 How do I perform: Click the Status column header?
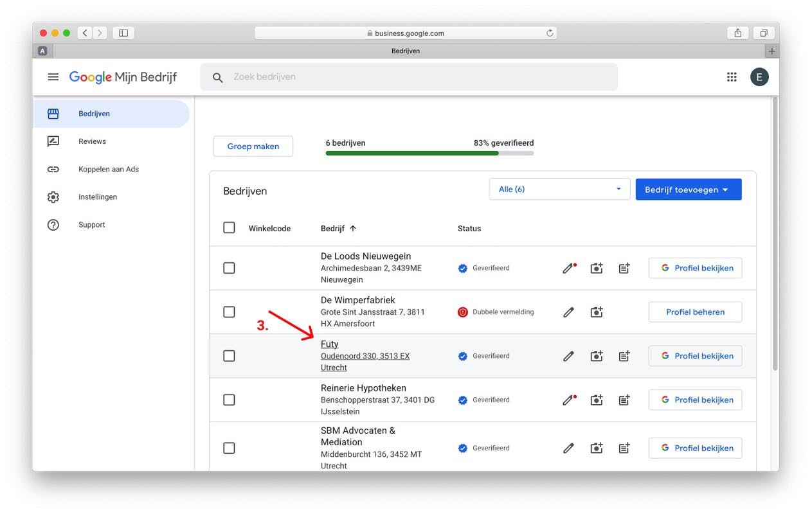pyautogui.click(x=469, y=229)
